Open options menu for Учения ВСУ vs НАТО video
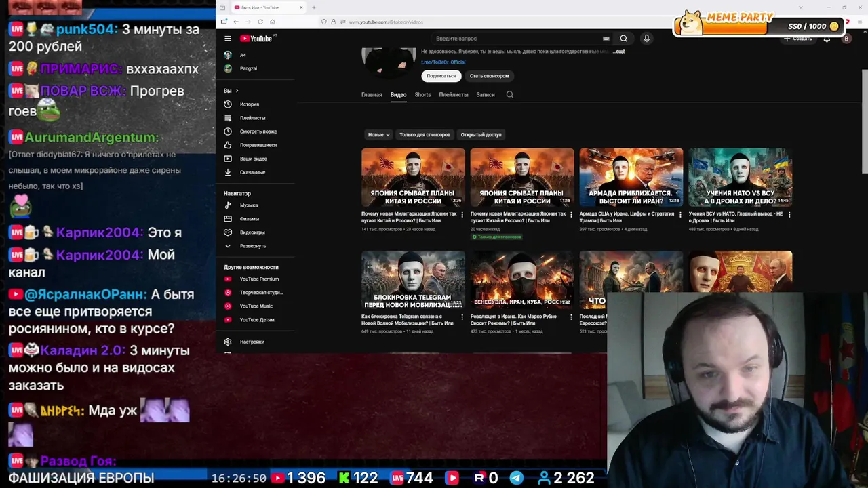 789,215
